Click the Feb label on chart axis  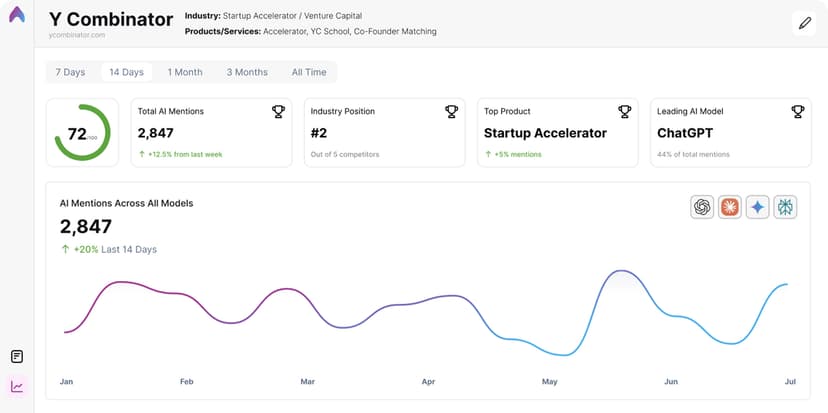[187, 381]
